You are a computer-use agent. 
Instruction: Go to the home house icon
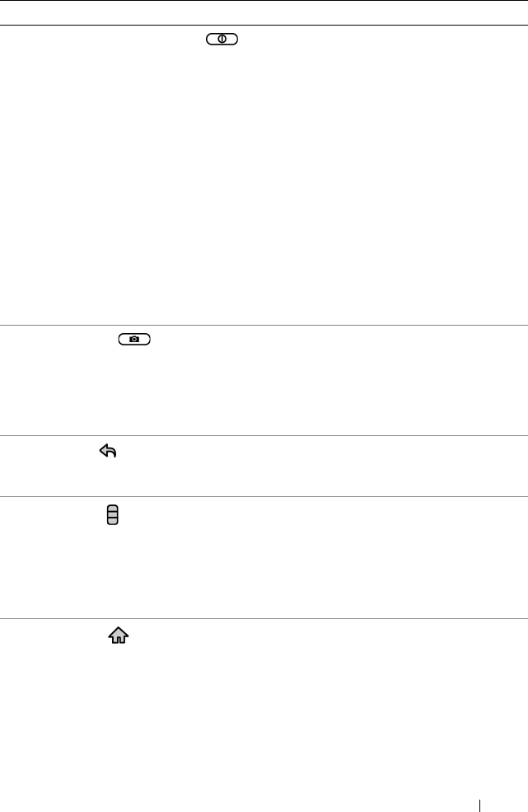(119, 636)
